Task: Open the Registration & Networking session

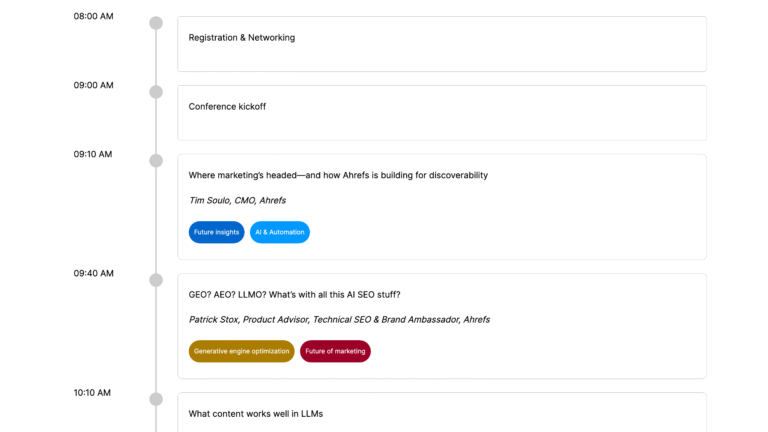Action: pyautogui.click(x=242, y=38)
